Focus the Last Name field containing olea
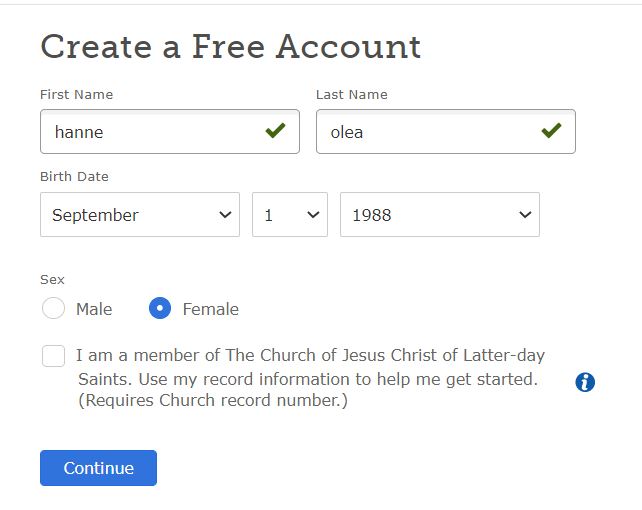Image resolution: width=642 pixels, height=510 pixels. click(425, 131)
